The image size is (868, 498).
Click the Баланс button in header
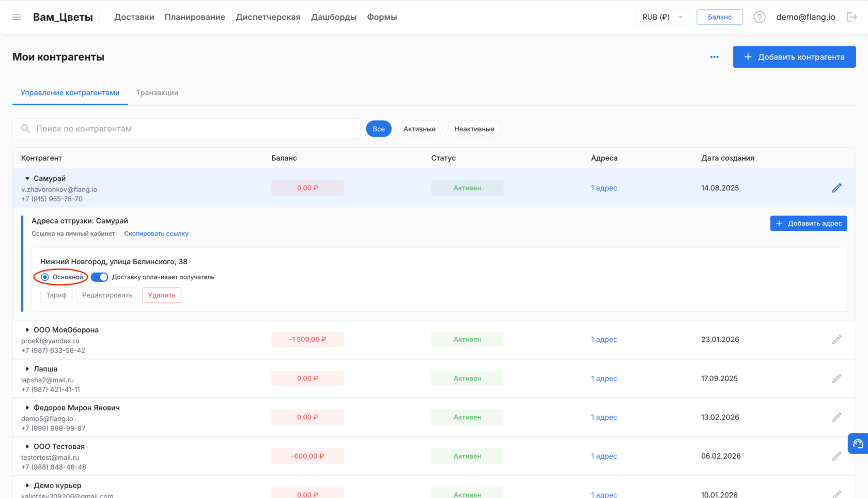click(720, 17)
